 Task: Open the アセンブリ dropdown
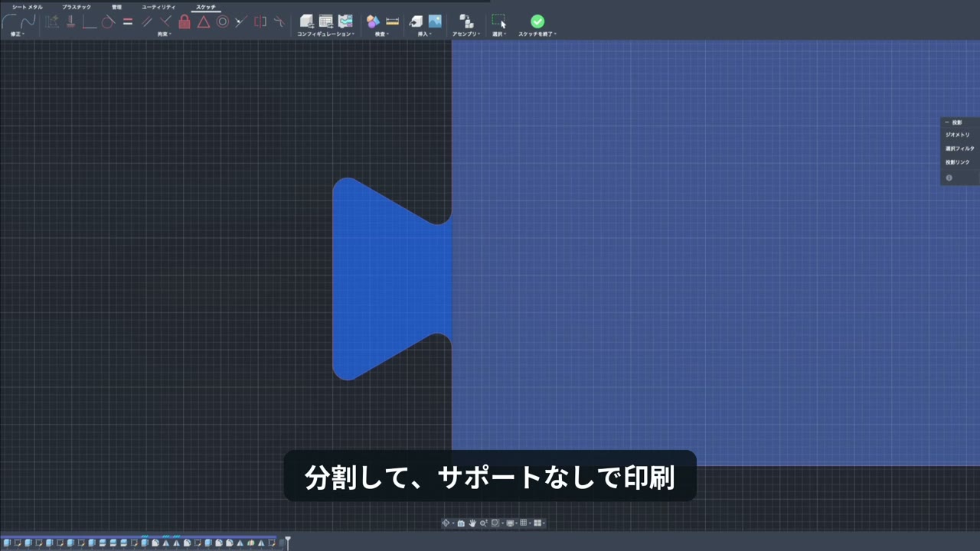pos(466,34)
